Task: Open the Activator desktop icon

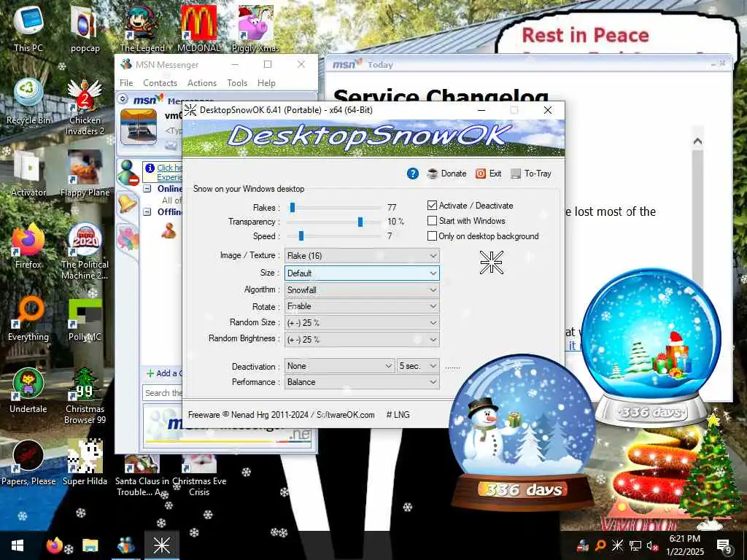Action: tap(28, 174)
